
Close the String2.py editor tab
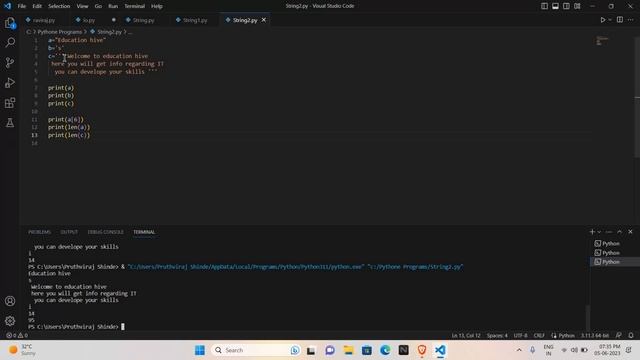(264, 20)
